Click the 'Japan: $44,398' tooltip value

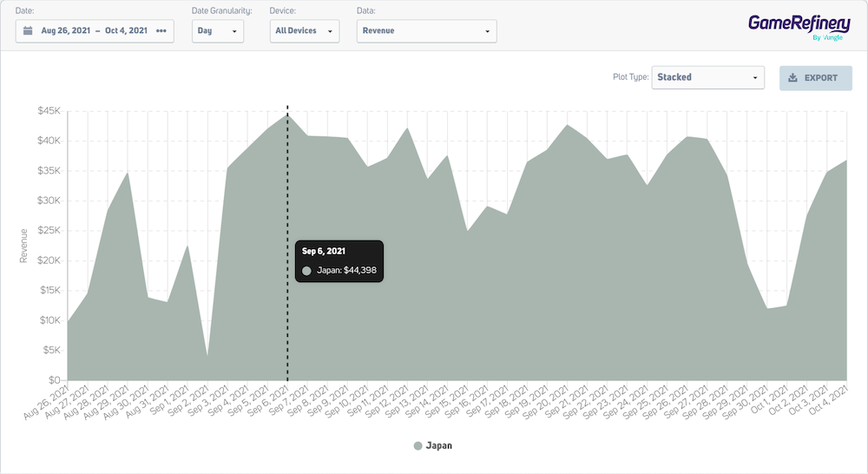tap(346, 270)
